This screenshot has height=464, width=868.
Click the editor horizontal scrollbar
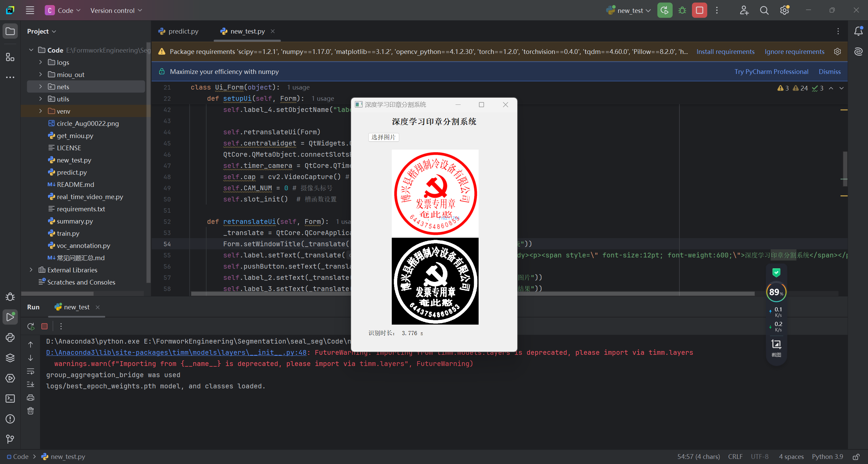coord(271,294)
